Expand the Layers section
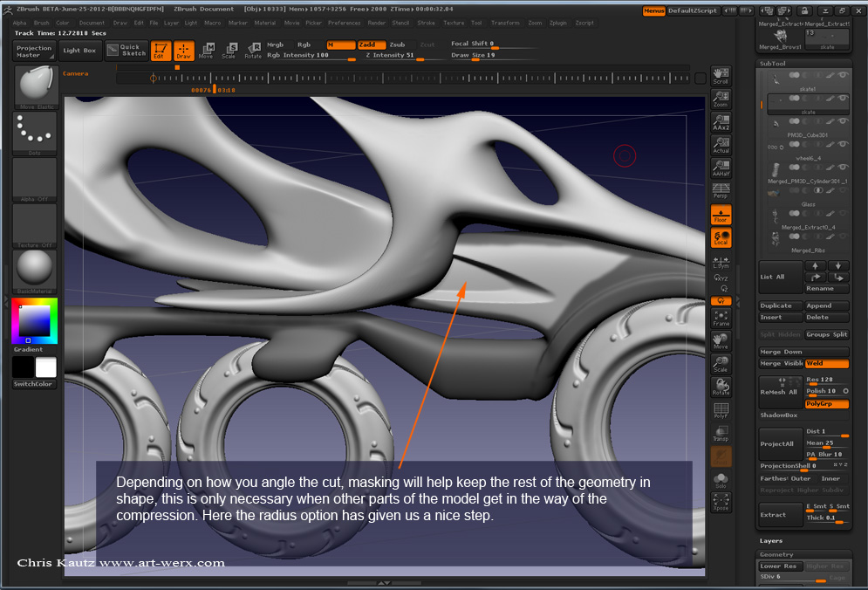This screenshot has height=590, width=868. tap(771, 541)
